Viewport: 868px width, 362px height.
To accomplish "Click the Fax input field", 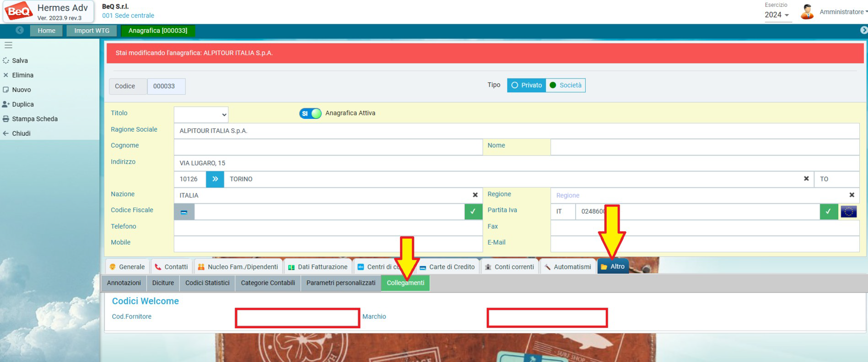I will (x=705, y=228).
